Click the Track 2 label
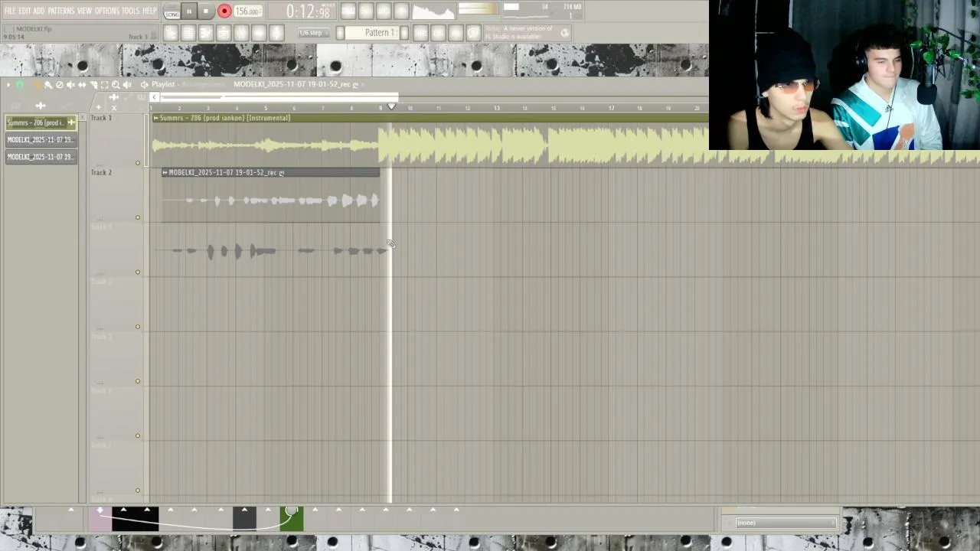The height and width of the screenshot is (551, 980). (x=101, y=172)
